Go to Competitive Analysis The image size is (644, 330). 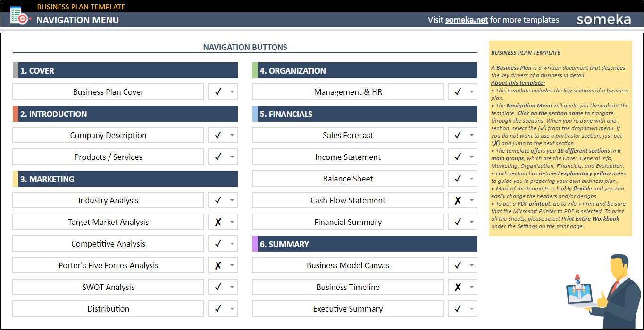point(109,244)
